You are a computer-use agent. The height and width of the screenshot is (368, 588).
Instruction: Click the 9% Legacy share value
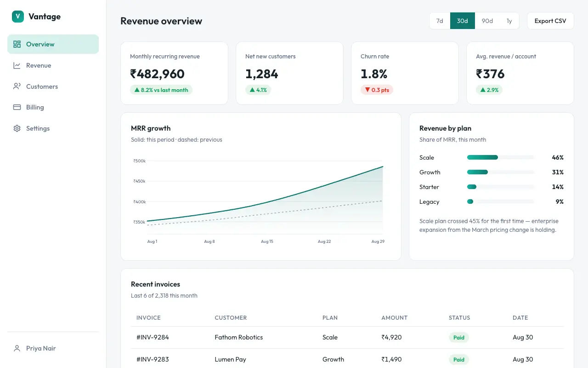560,201
